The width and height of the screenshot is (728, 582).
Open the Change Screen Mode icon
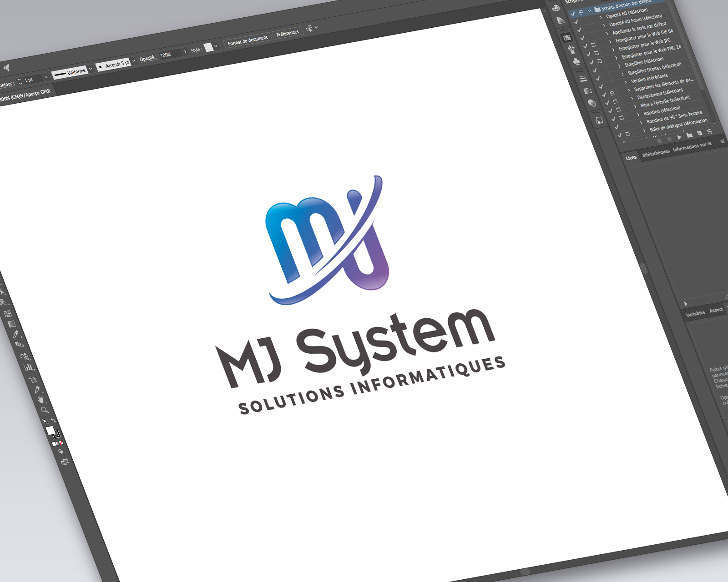65,462
